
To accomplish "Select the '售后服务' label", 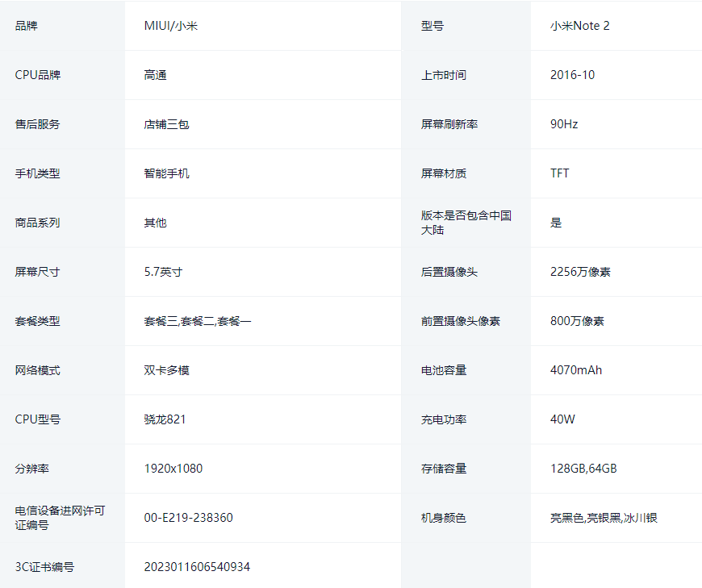I will [38, 124].
